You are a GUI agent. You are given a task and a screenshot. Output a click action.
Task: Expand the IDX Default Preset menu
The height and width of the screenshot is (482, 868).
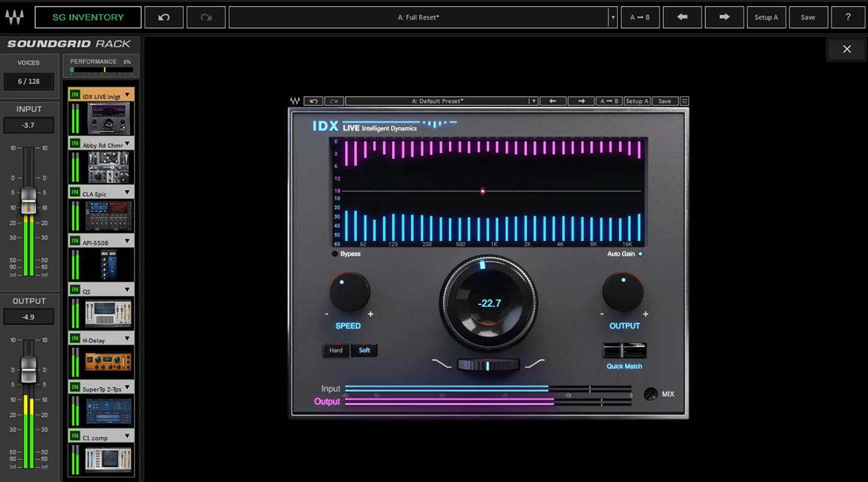click(534, 101)
